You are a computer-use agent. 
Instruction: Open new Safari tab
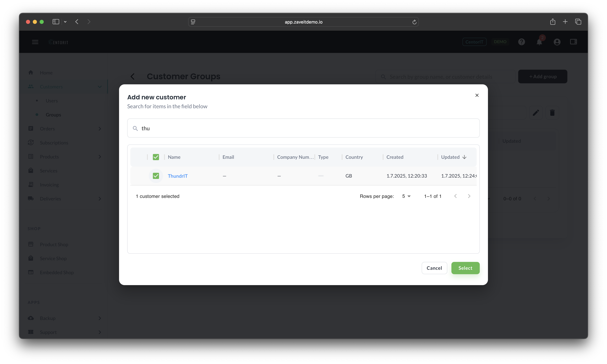pos(565,22)
